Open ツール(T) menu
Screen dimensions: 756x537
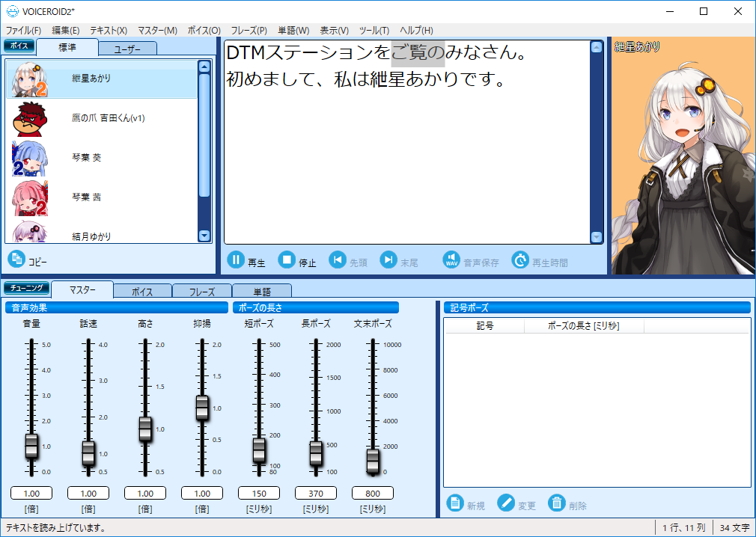(x=374, y=31)
